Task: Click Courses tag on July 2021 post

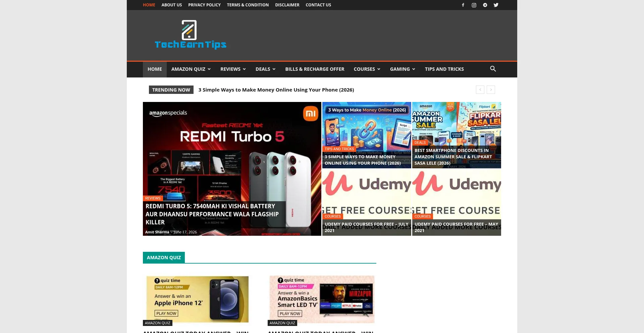Action: tap(332, 216)
